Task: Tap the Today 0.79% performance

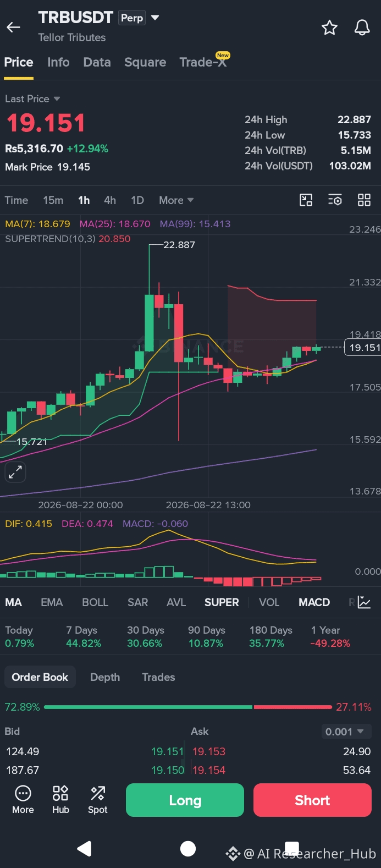Action: coord(19,636)
